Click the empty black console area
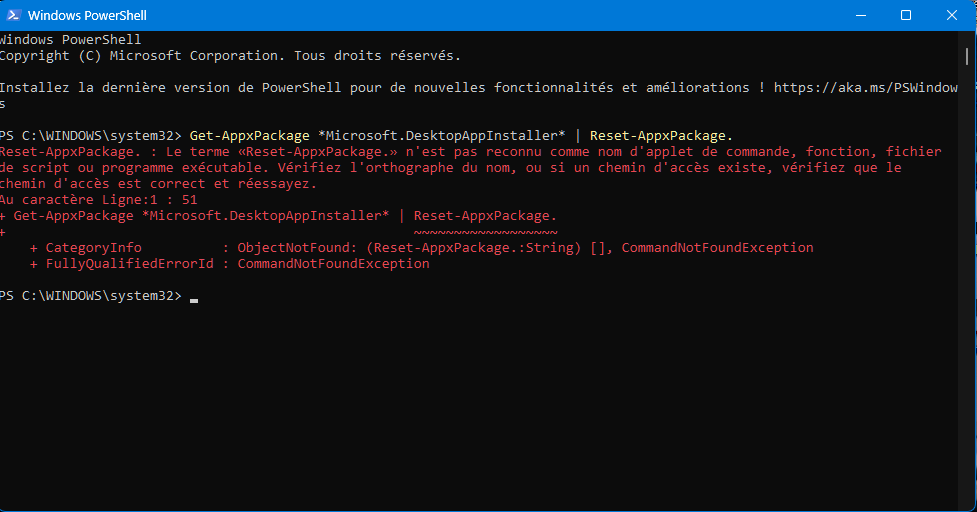 (479, 405)
